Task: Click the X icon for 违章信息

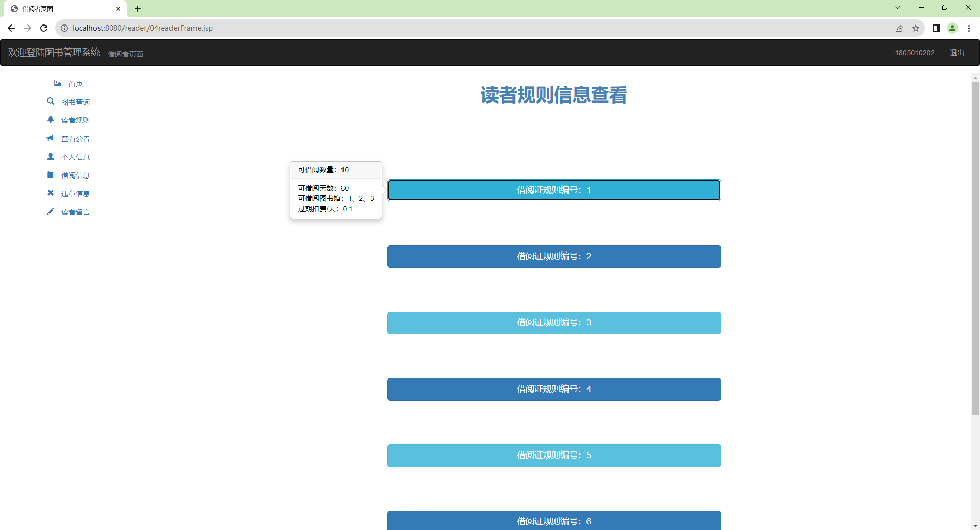Action: click(x=51, y=193)
